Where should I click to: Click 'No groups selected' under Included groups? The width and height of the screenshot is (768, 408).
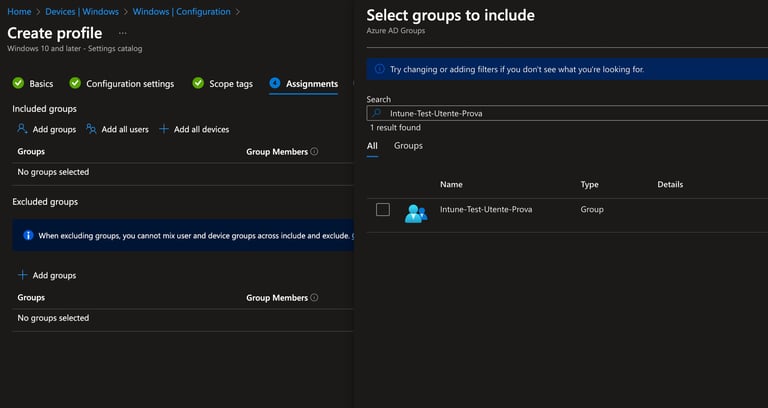click(53, 172)
